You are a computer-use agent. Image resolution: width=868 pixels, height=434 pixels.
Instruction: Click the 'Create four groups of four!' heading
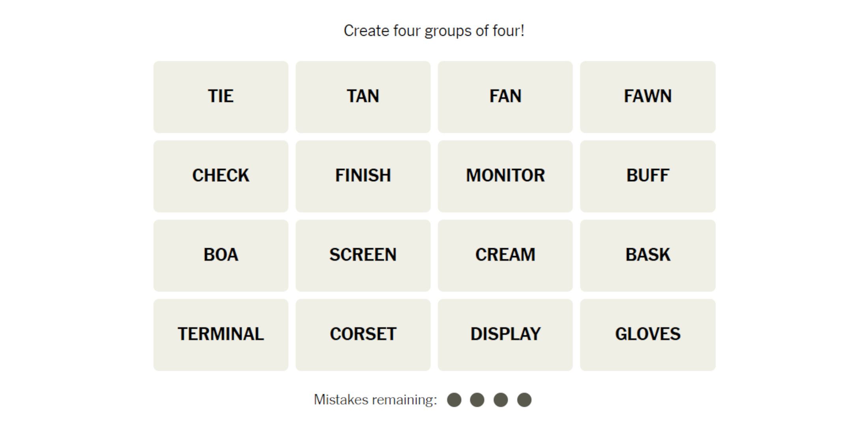coord(434,31)
